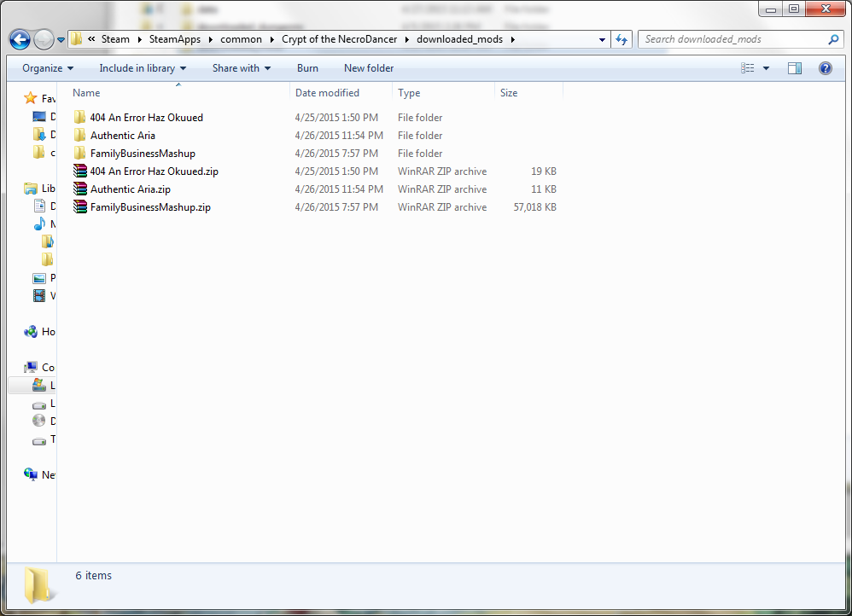Expand the arrow after SteamApps breadcrumb
The image size is (852, 616).
(x=210, y=39)
